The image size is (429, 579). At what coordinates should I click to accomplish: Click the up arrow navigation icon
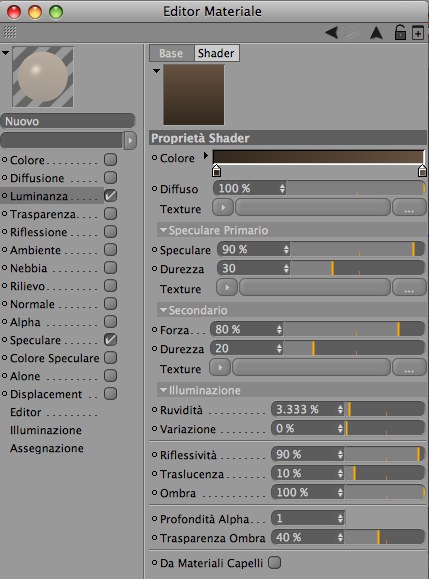(x=376, y=33)
